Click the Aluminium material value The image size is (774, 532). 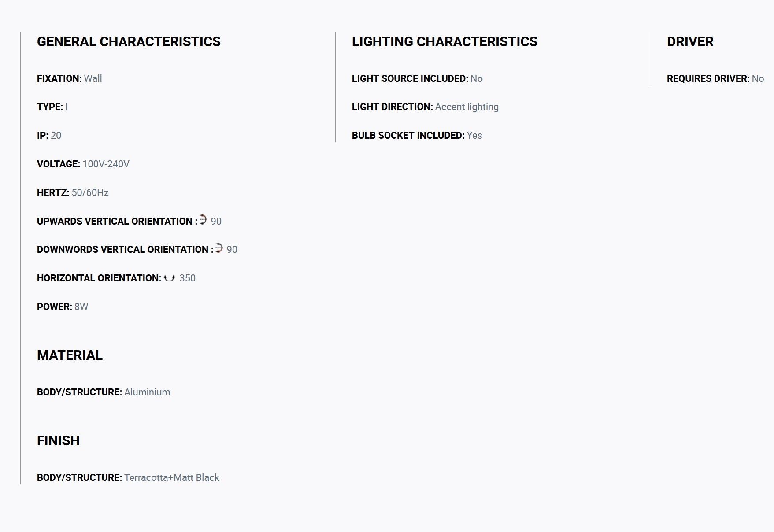pyautogui.click(x=147, y=392)
